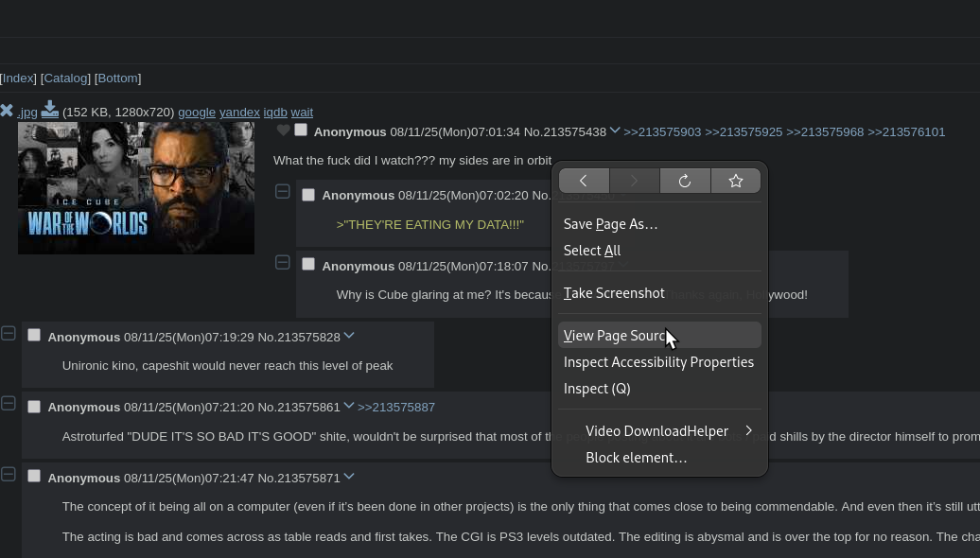Screen dimensions: 980x558
Task: Follow backlink >>213575925
Action: [x=744, y=131]
